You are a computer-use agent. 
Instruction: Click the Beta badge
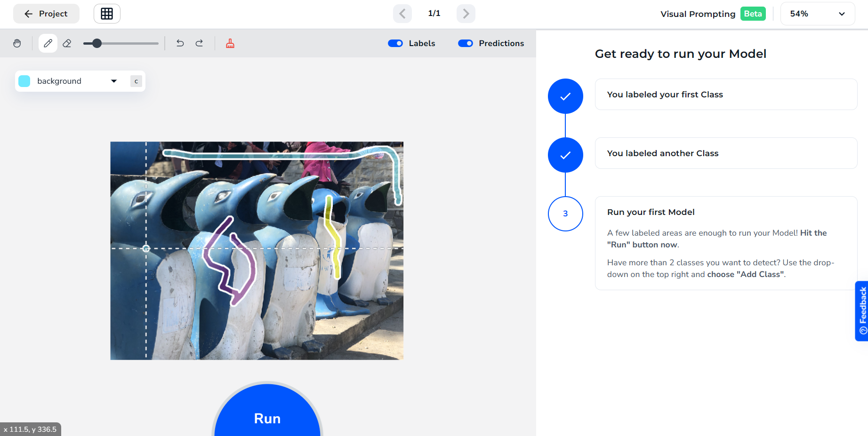point(753,14)
